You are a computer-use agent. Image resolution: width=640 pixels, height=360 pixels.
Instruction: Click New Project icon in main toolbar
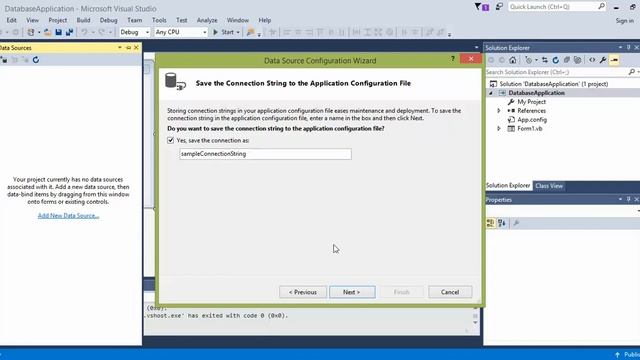[31, 32]
